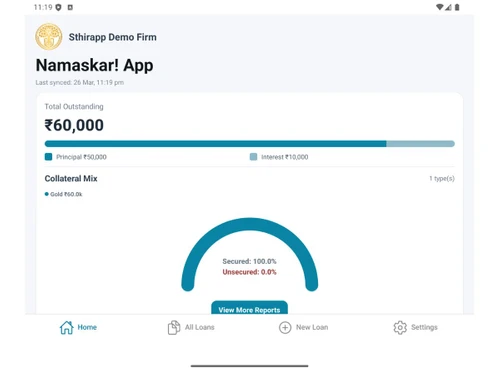The image size is (500, 375).
Task: Tap the New Loan plus icon
Action: tap(285, 327)
